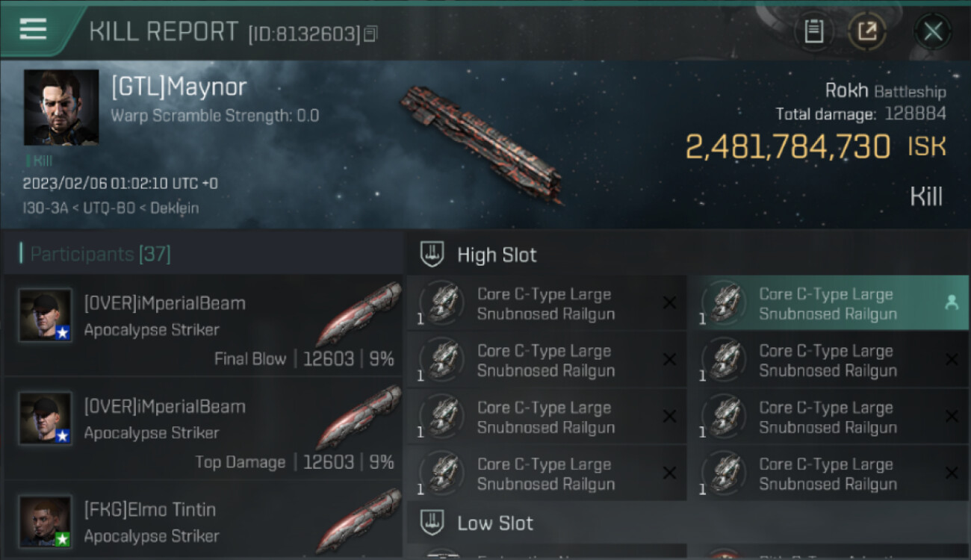
Task: Click the High Slot section icon
Action: click(x=432, y=255)
